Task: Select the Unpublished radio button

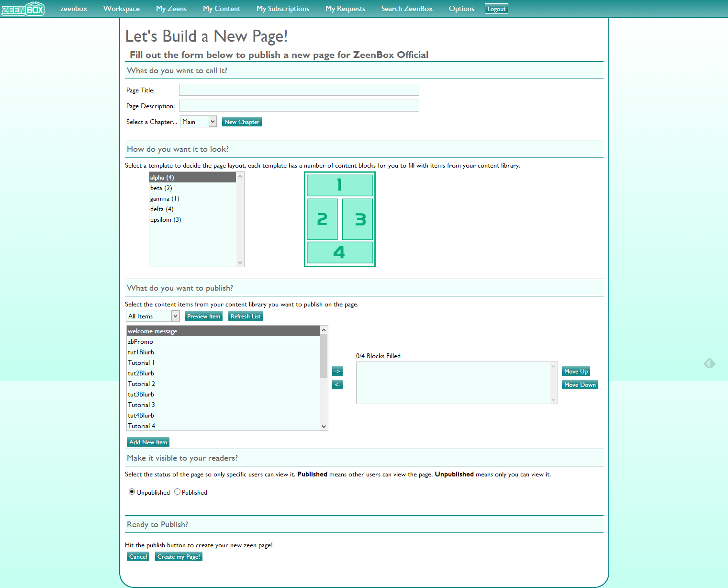Action: pos(132,492)
